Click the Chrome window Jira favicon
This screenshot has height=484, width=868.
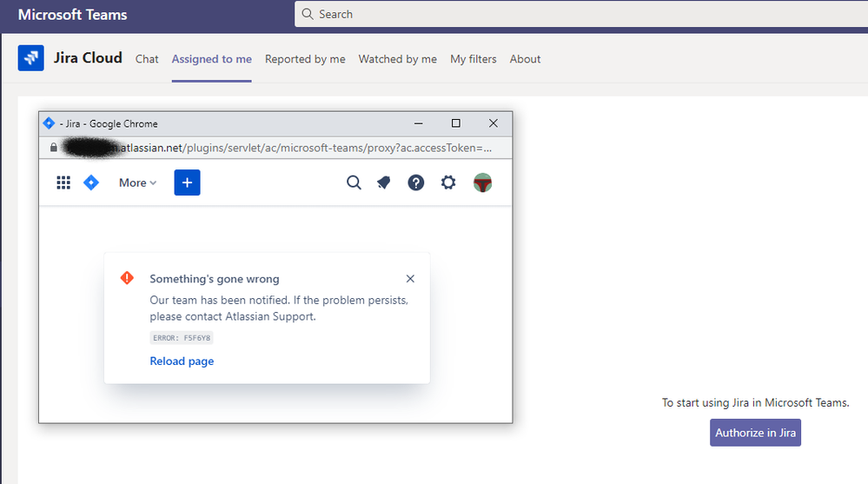[x=50, y=123]
